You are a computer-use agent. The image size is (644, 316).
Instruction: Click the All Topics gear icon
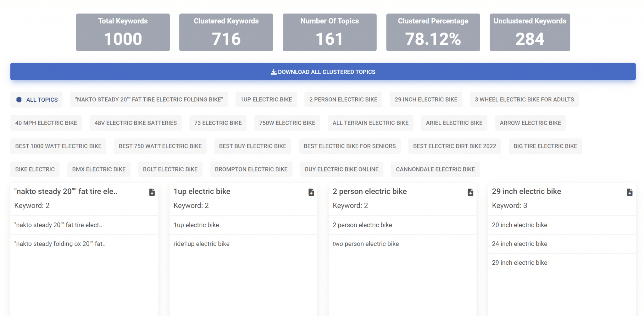point(19,100)
